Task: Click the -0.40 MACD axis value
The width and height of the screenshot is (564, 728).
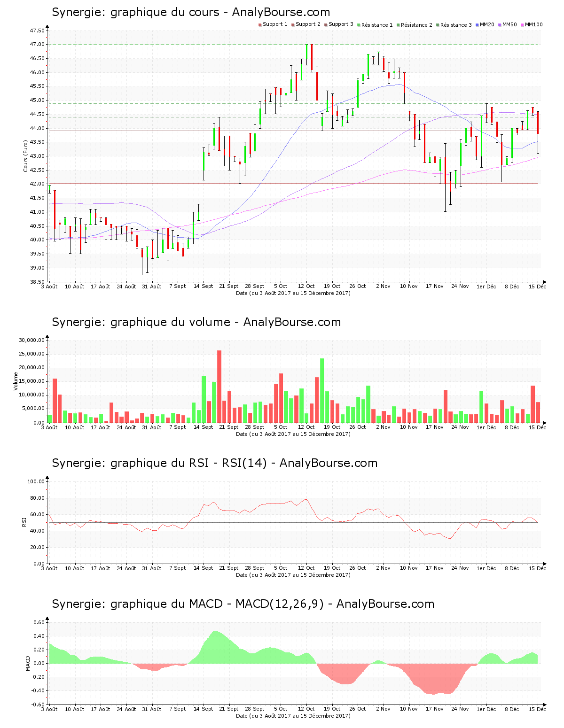Action: (x=39, y=691)
